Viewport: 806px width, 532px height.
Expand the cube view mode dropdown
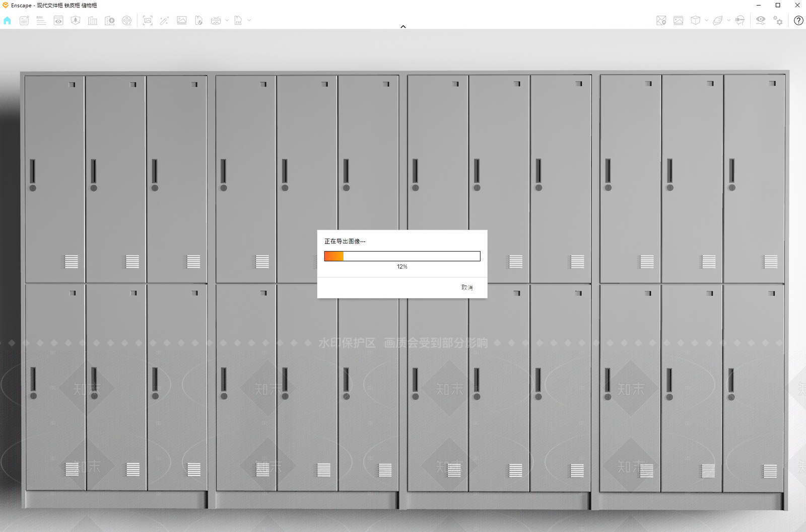pyautogui.click(x=706, y=21)
